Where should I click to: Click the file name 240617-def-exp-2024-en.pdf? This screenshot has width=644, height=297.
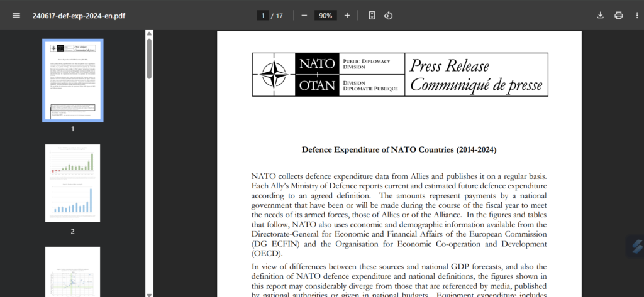(x=79, y=16)
